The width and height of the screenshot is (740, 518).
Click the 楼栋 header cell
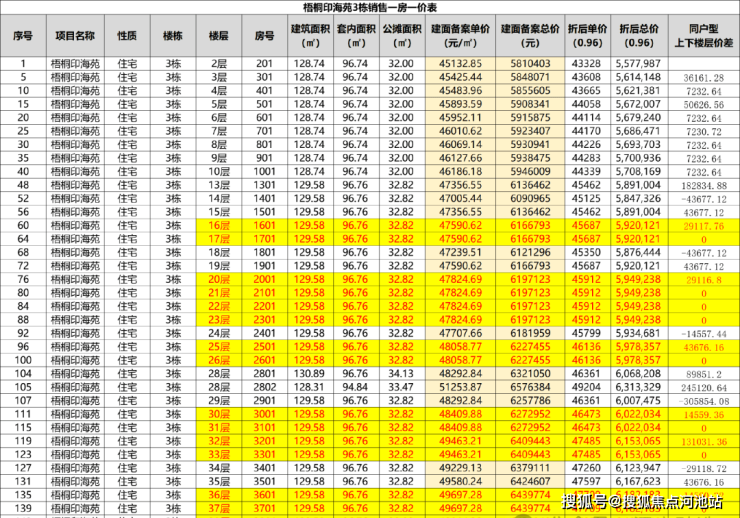pyautogui.click(x=174, y=36)
